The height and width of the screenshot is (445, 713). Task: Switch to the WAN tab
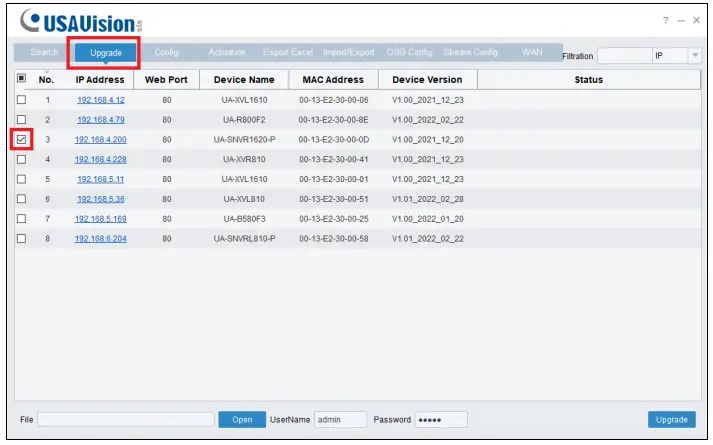(x=532, y=52)
